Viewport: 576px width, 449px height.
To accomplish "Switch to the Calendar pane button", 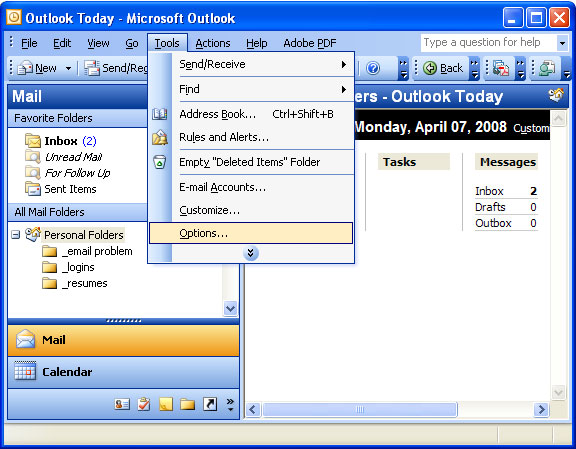I will click(123, 372).
